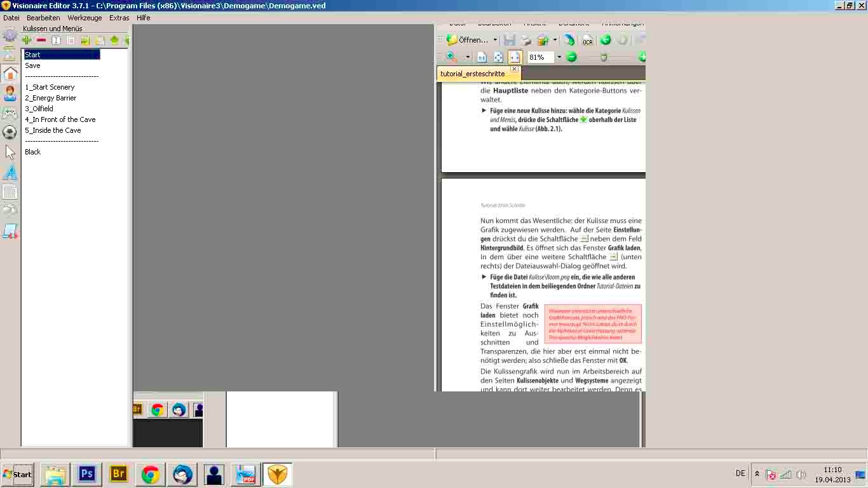Click the green zoom-out minus button
The image size is (868, 488).
571,57
